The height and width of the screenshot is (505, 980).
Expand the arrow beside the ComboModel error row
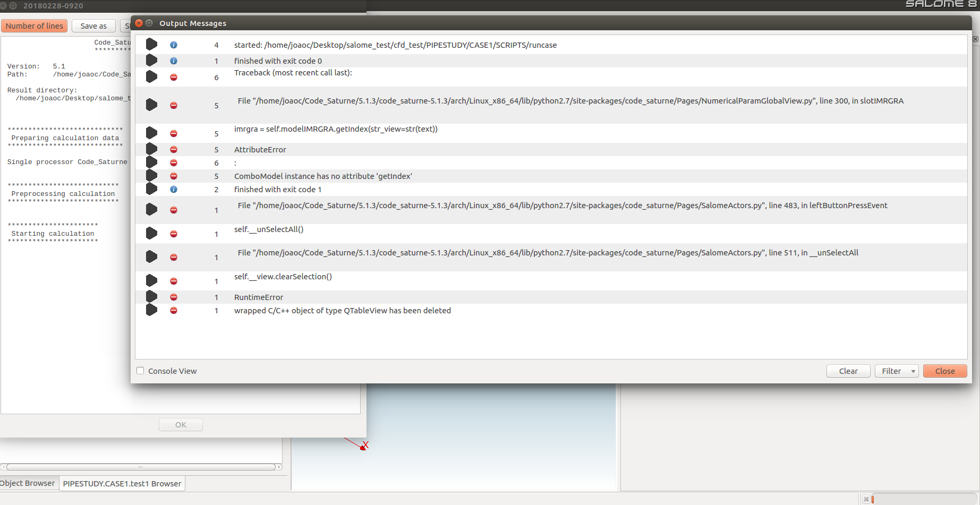(x=151, y=176)
